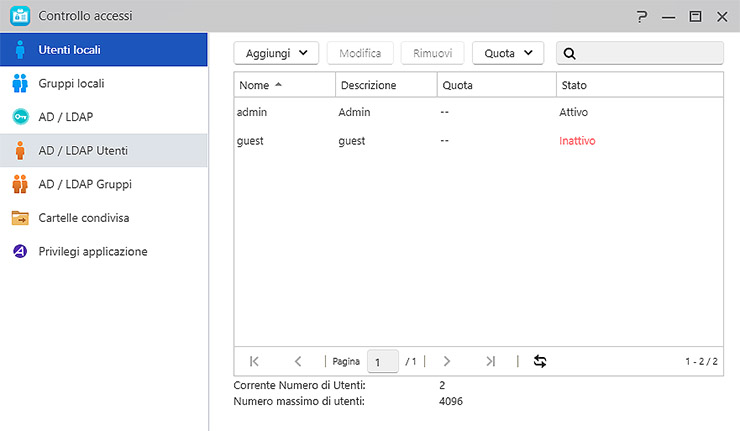Click the Gruppi locali group icon
The image size is (740, 431).
tap(20, 83)
